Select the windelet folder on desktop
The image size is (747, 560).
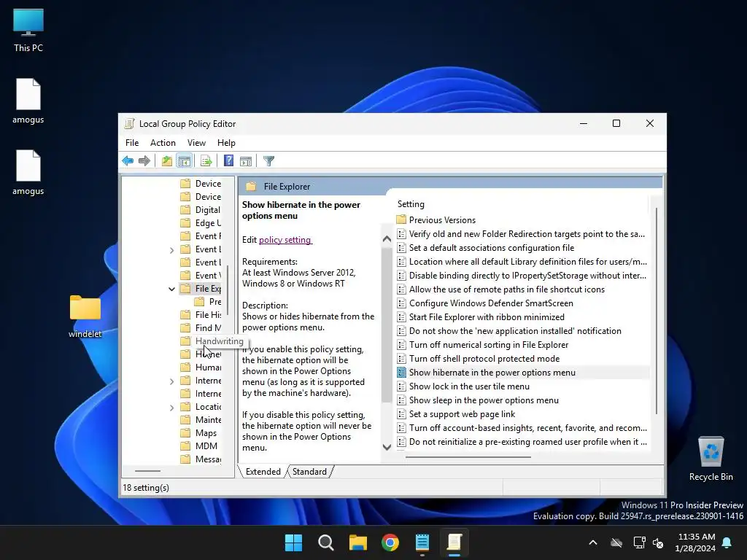click(85, 316)
